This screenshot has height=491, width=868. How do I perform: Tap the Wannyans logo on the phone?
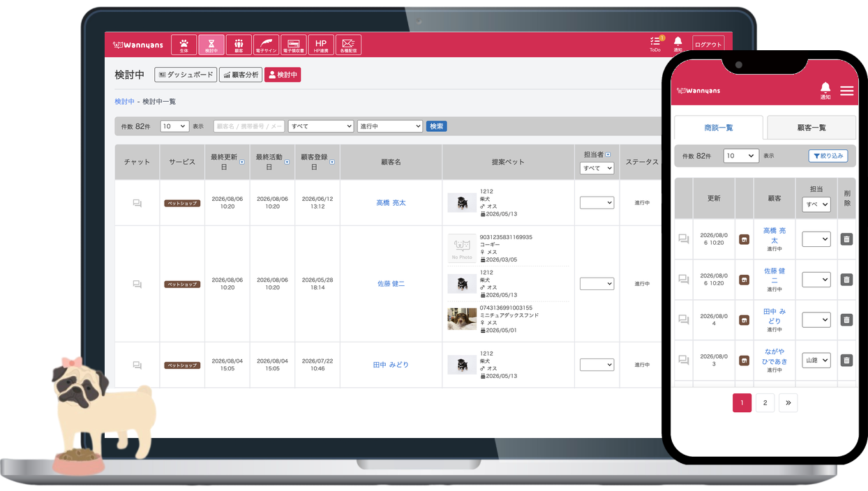point(698,91)
